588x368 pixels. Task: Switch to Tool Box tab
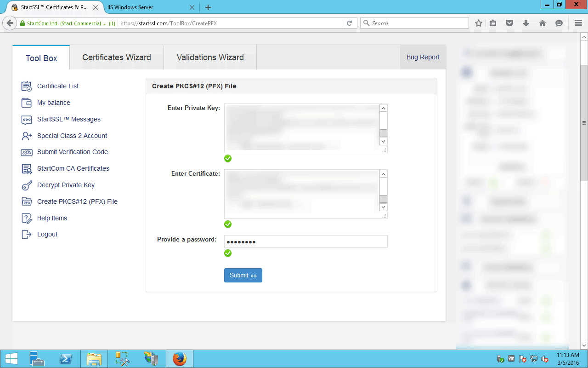click(41, 58)
